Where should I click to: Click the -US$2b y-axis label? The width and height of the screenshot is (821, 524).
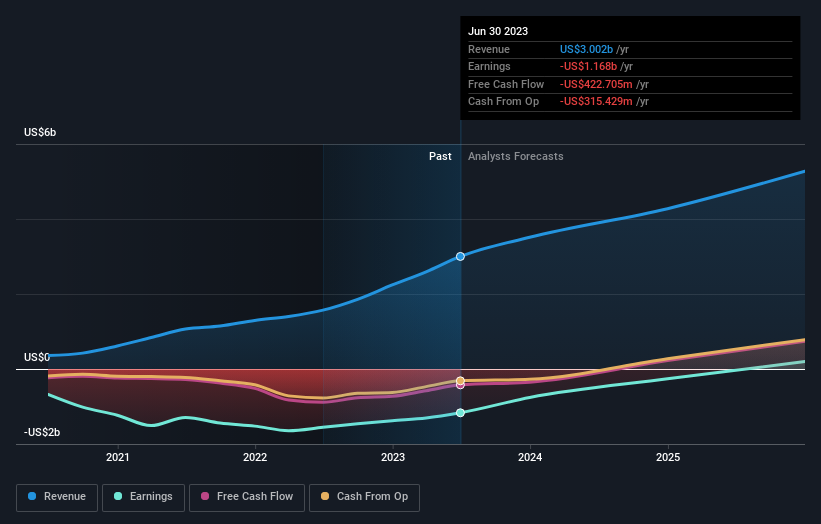tap(42, 432)
